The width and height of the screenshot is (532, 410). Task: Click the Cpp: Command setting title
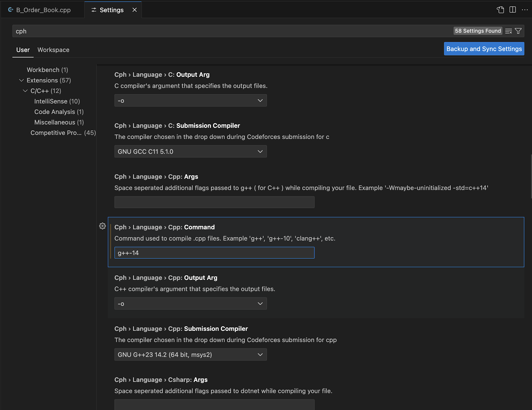coord(165,227)
